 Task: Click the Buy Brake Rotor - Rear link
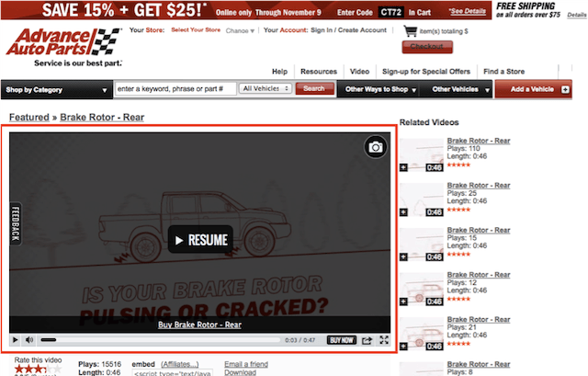199,325
